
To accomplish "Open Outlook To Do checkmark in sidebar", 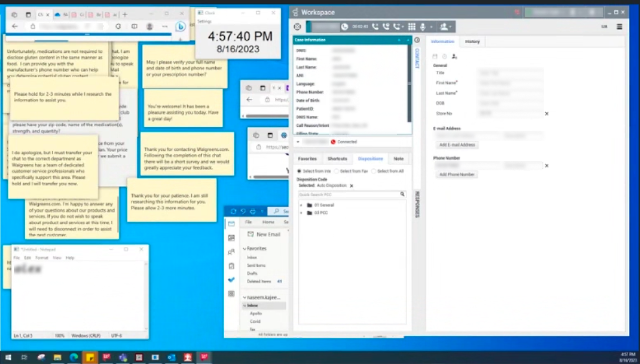I will click(231, 280).
